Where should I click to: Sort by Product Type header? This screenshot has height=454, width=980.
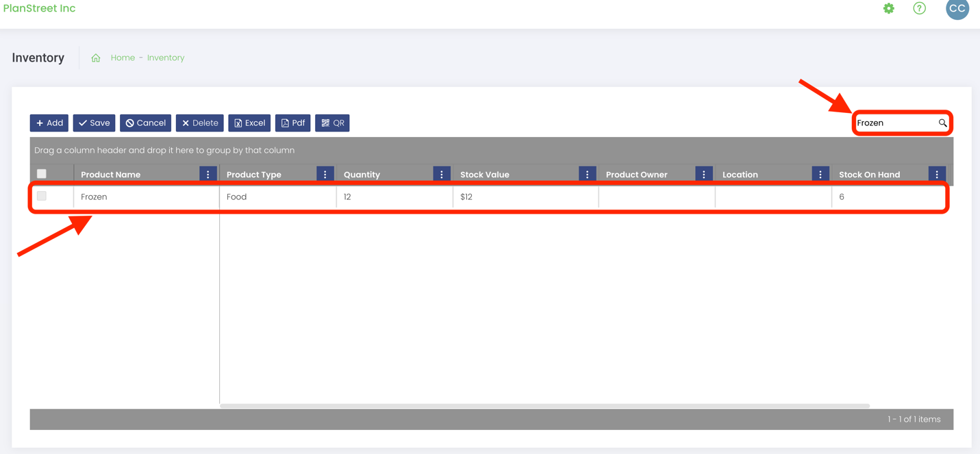coord(253,175)
